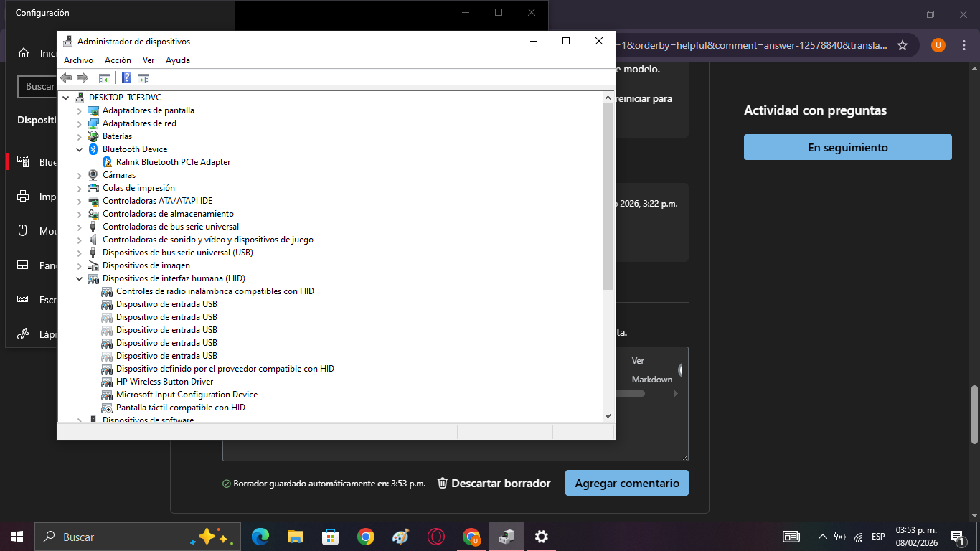
Task: Expand Controladoras de almacenamiento category
Action: (80, 214)
